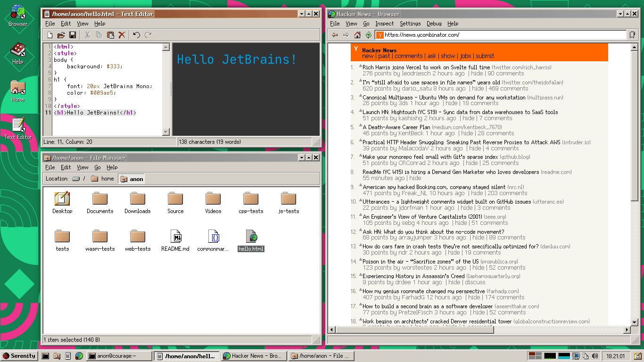The image size is (644, 362).
Task: Click the root slash breadcrumb in File Manager
Action: 79,179
